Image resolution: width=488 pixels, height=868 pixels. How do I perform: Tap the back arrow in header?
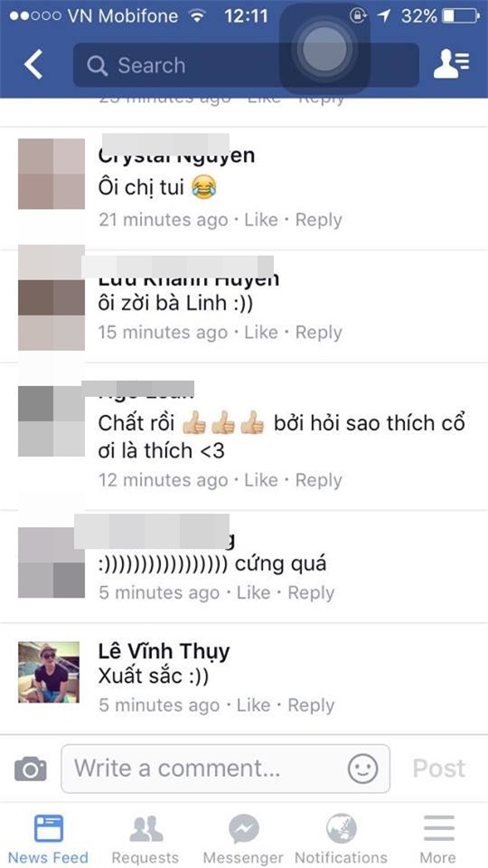point(33,65)
